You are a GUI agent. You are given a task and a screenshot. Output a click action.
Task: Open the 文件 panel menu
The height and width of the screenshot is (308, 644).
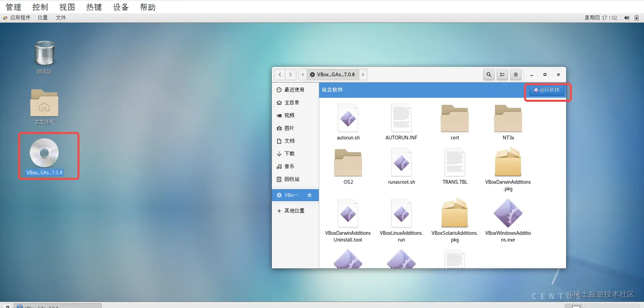pyautogui.click(x=61, y=18)
